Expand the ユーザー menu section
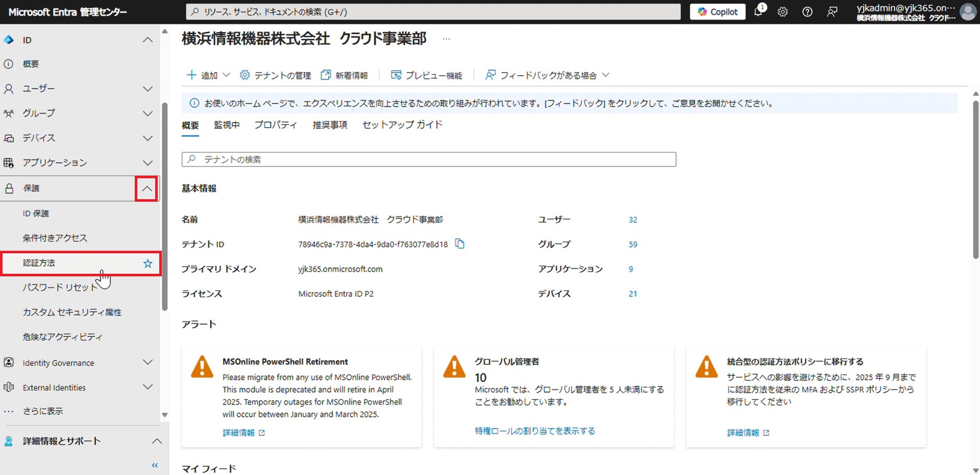This screenshot has width=980, height=475. 148,89
